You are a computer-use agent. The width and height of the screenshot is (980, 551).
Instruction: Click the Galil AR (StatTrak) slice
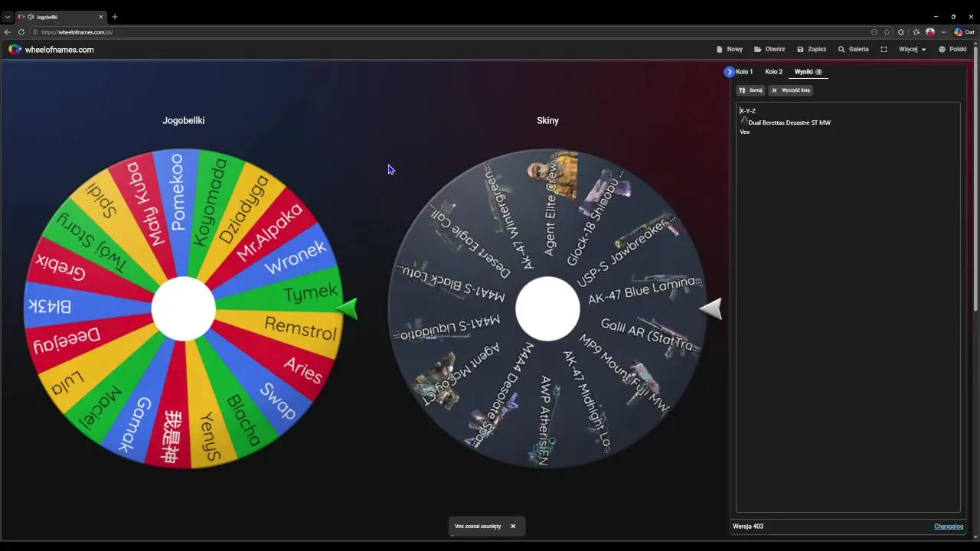click(649, 335)
